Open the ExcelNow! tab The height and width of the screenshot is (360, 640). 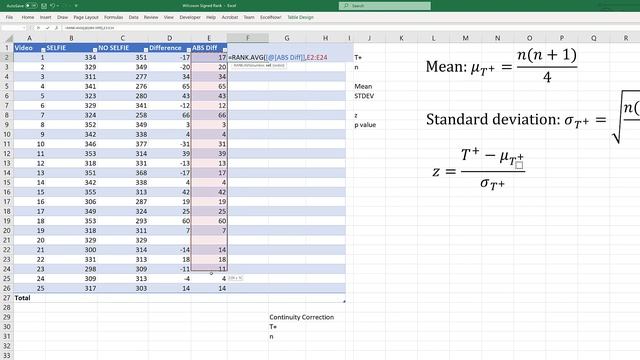271,17
